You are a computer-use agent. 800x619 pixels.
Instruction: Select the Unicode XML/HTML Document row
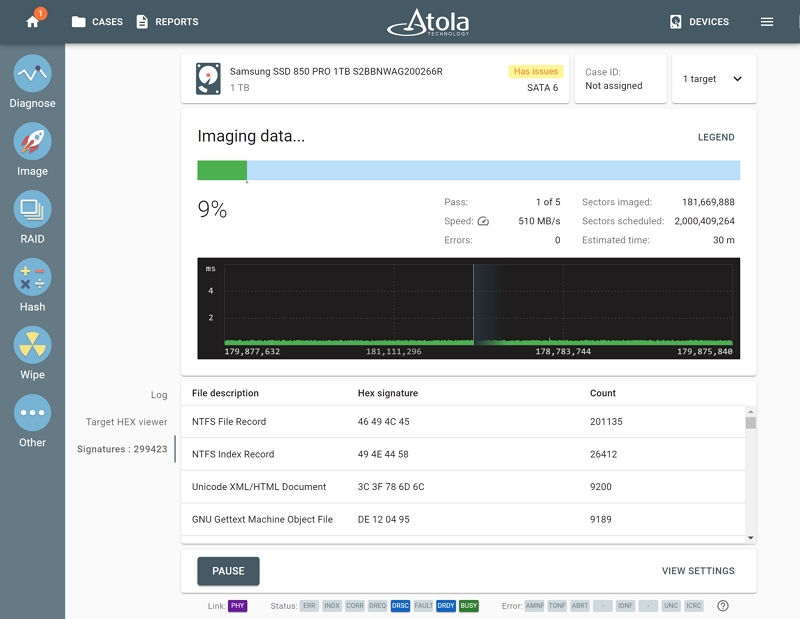click(463, 487)
